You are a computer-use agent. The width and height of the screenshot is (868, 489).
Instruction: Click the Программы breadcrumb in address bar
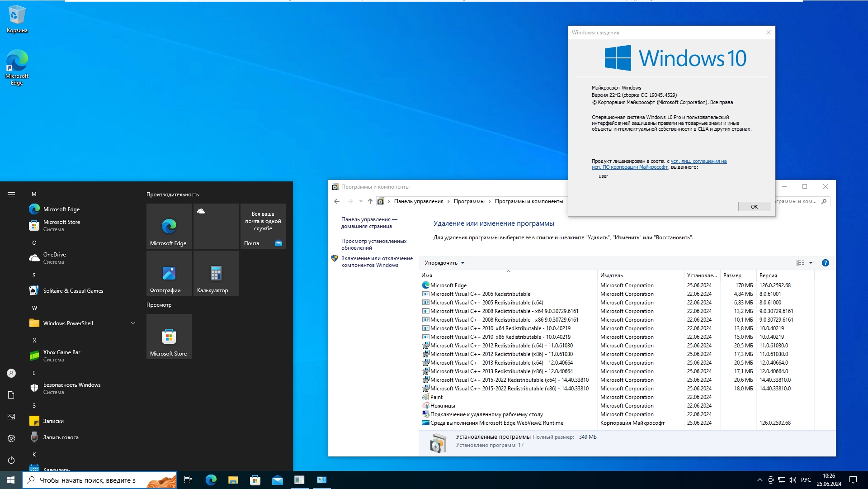click(469, 201)
